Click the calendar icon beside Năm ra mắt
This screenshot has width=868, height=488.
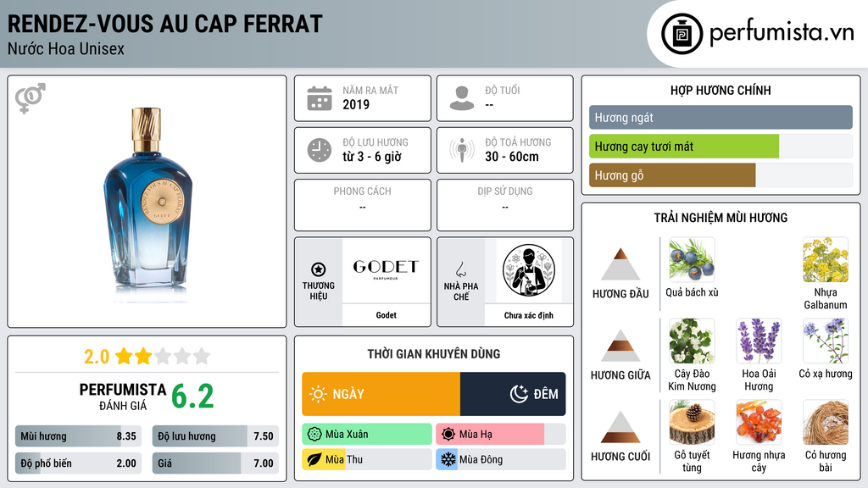pos(320,98)
